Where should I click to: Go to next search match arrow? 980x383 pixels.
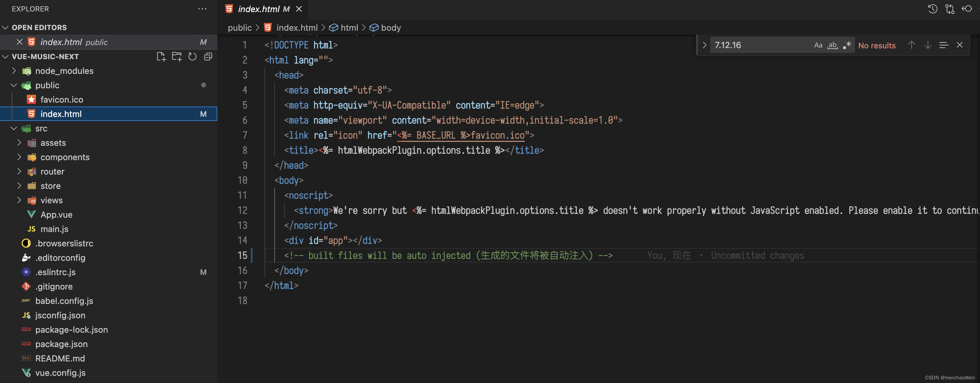pos(928,45)
